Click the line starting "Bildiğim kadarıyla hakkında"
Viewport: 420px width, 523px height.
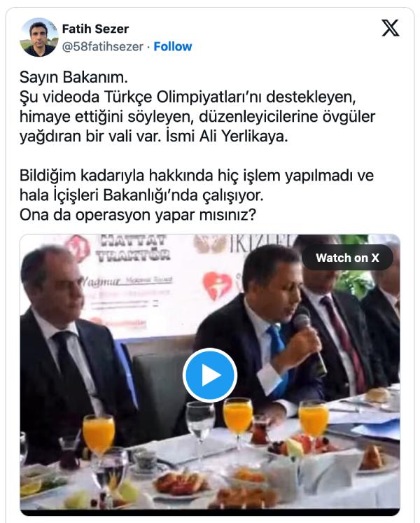197,176
